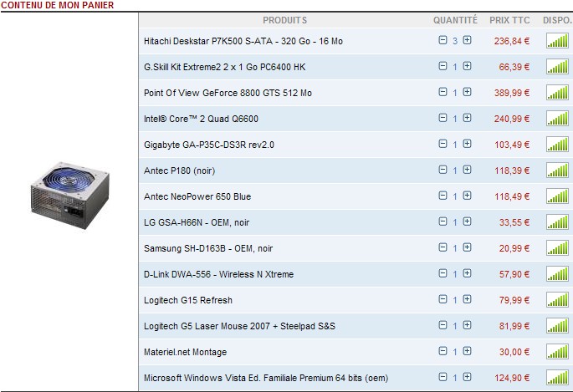573x392 pixels.
Task: Click the PRIX TTC column header
Action: click(x=509, y=20)
